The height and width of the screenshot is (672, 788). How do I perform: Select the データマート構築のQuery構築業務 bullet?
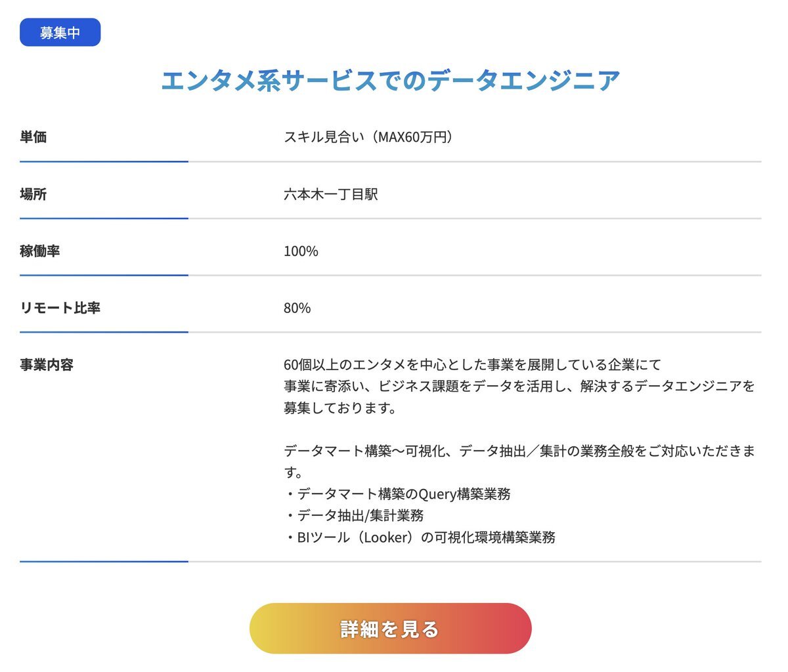(397, 493)
